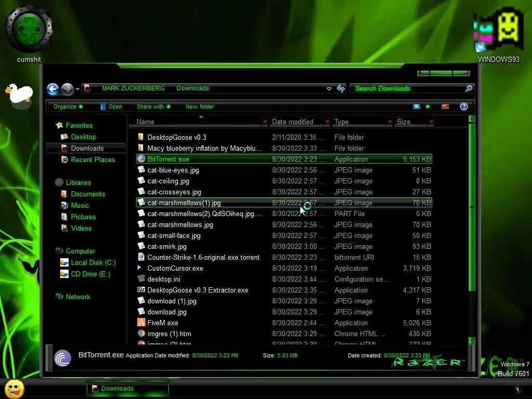Select Counter-Strike-1.6-original.exe.torrent icon

[141, 257]
